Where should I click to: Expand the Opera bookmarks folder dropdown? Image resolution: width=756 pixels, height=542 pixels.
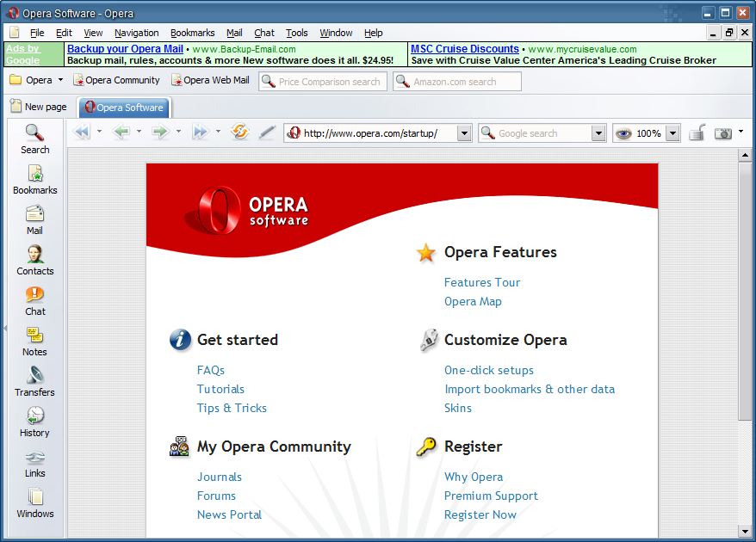click(x=61, y=80)
